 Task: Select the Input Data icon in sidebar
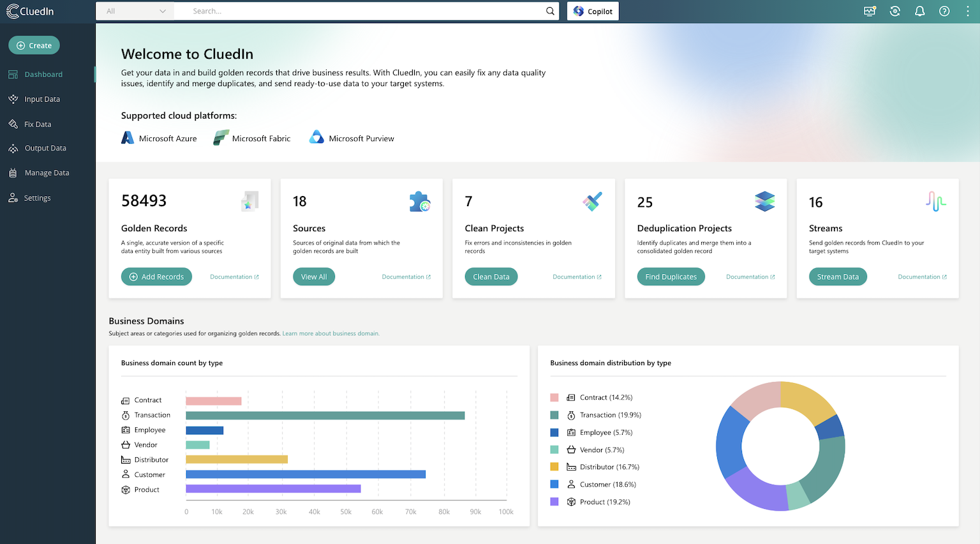pyautogui.click(x=14, y=99)
